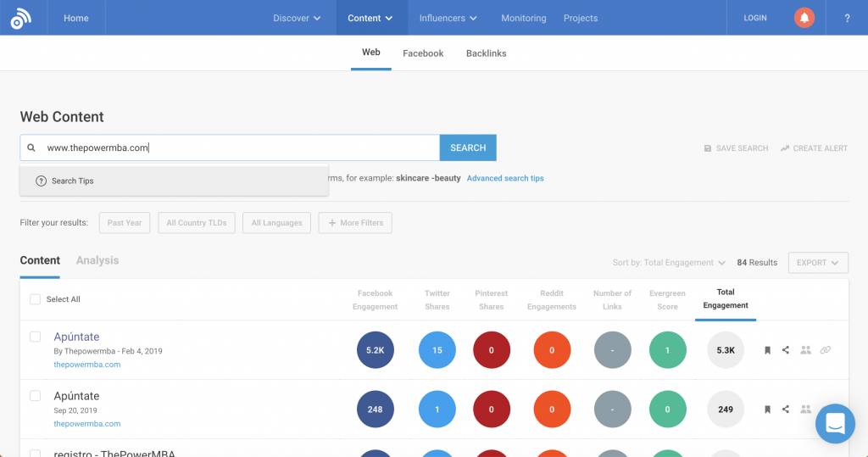Click the Create Alert trend icon
868x457 pixels.
784,148
